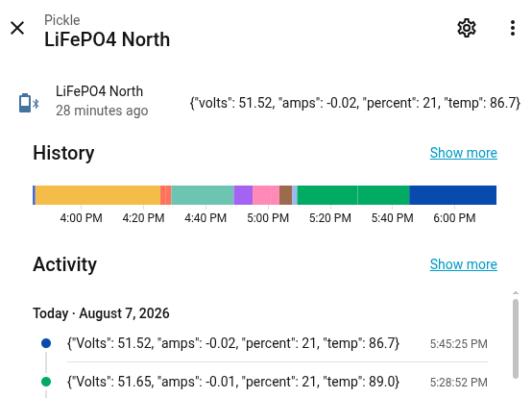Select the teal history bar segment
The height and width of the screenshot is (398, 532).
pyautogui.click(x=203, y=195)
